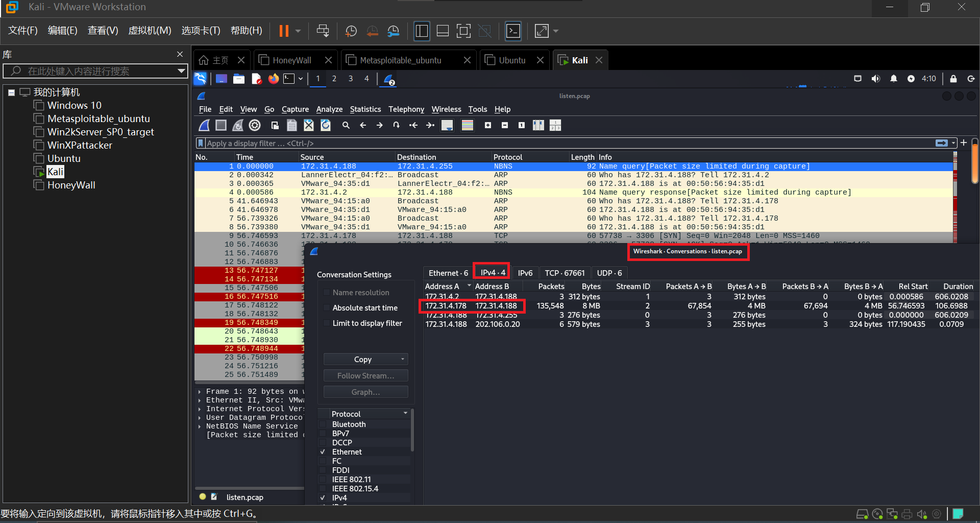The width and height of the screenshot is (980, 523).
Task: Click the VMware library search box
Action: pyautogui.click(x=94, y=71)
